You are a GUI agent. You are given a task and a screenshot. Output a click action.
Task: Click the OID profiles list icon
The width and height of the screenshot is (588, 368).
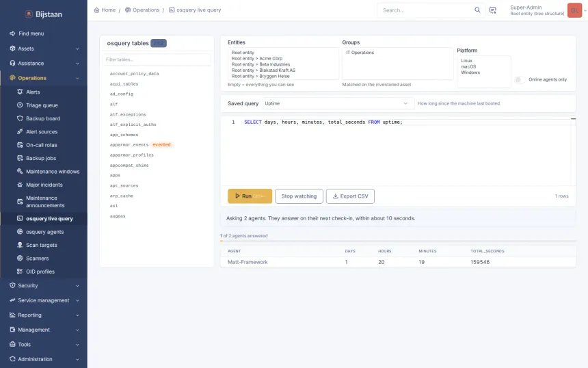pyautogui.click(x=20, y=272)
